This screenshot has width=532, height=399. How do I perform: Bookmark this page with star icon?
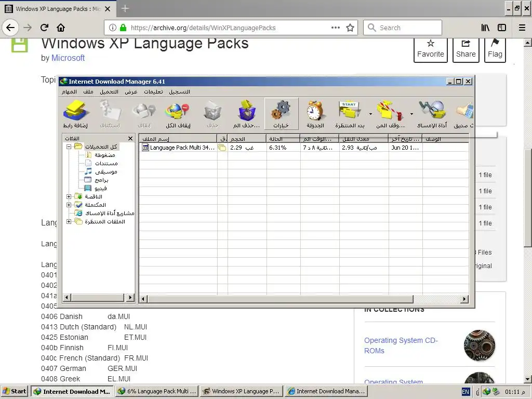(x=350, y=28)
